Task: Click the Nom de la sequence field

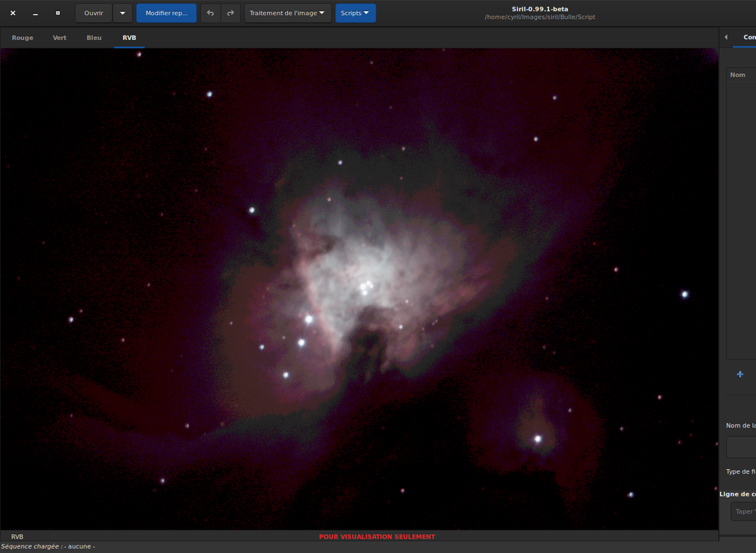Action: pyautogui.click(x=742, y=447)
